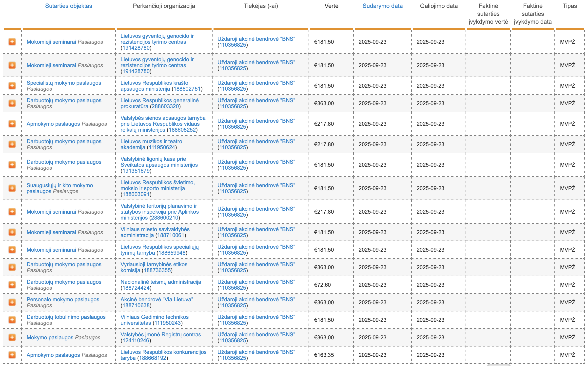Click organization code 111950624
The width and height of the screenshot is (588, 366).
162,147
